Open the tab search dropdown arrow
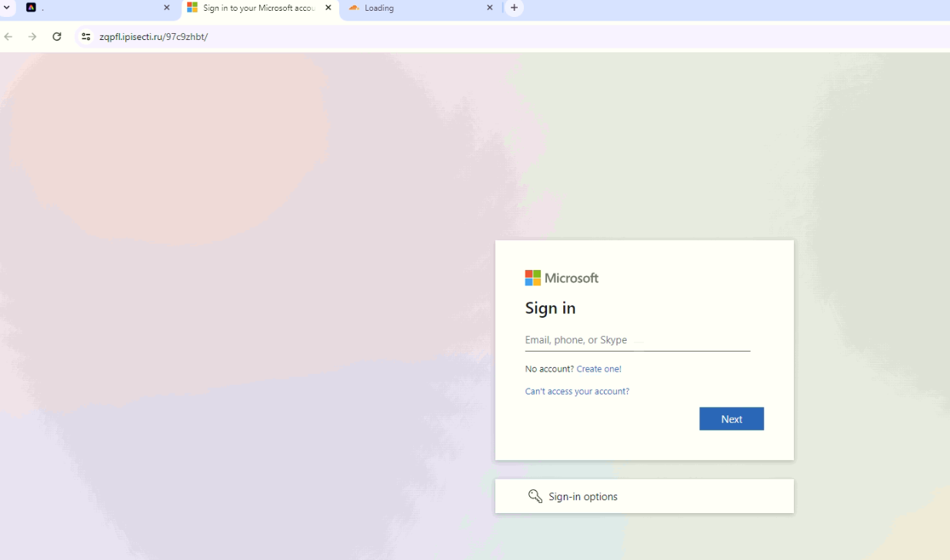Screen dimensions: 950x560 click(x=7, y=8)
